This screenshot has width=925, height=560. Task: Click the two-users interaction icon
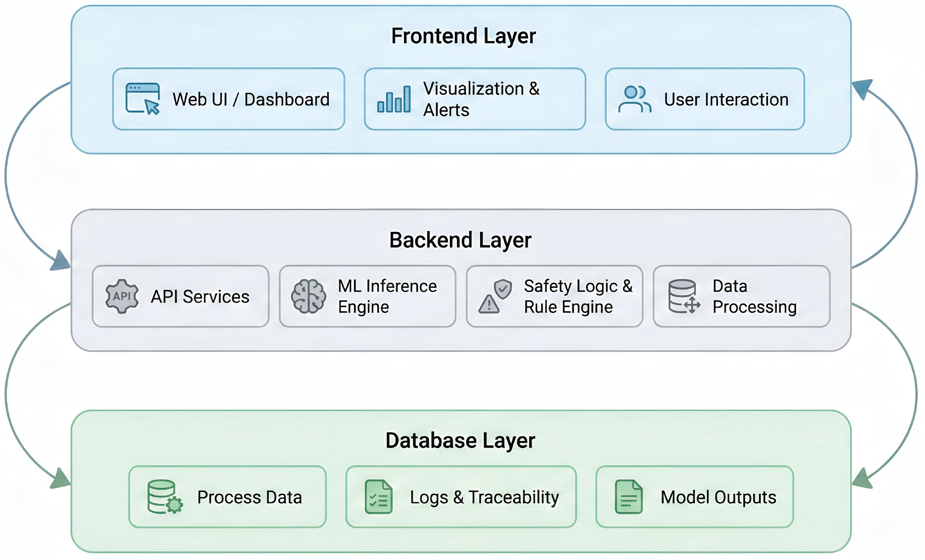coord(634,99)
